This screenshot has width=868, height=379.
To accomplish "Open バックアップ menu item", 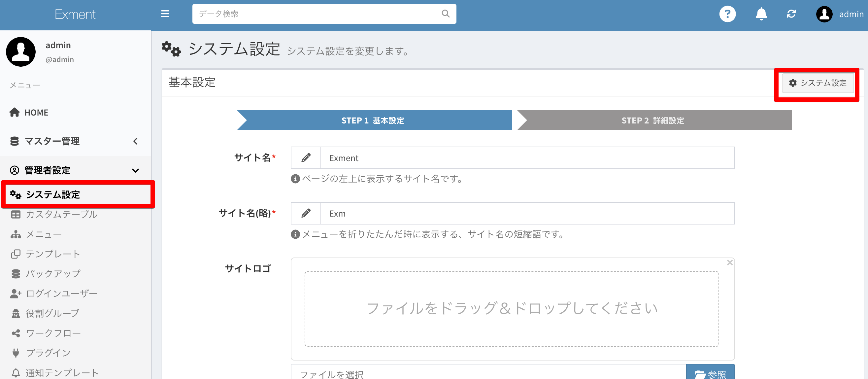I will pos(53,273).
